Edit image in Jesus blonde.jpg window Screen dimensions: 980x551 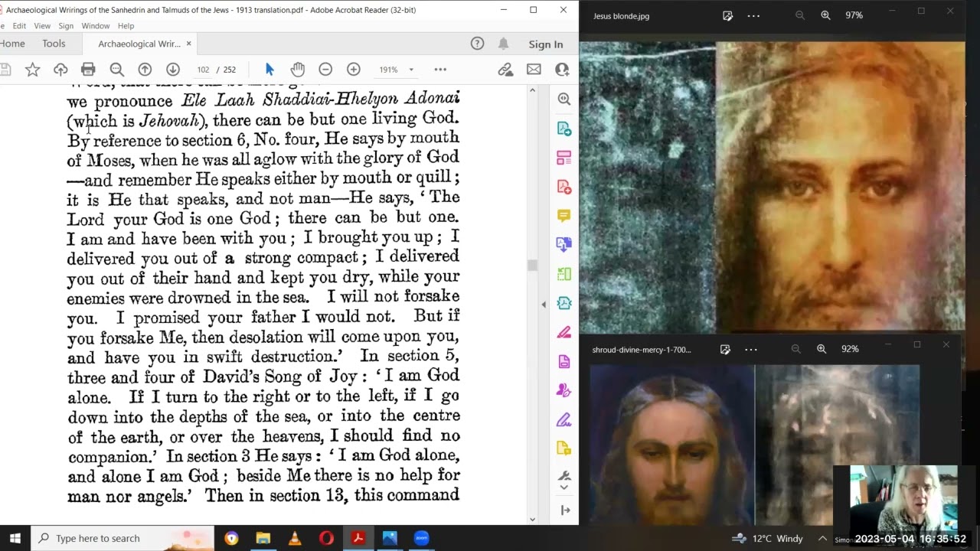pyautogui.click(x=727, y=15)
